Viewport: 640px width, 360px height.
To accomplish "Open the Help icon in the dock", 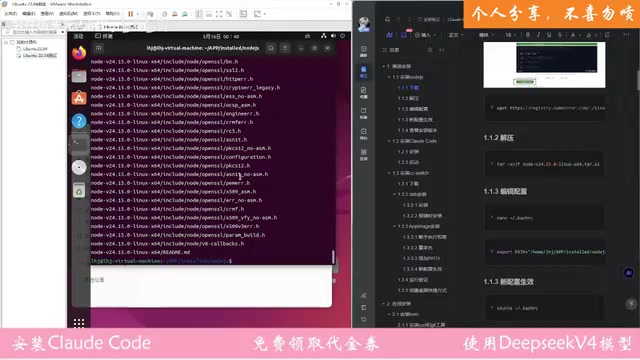I will [79, 121].
